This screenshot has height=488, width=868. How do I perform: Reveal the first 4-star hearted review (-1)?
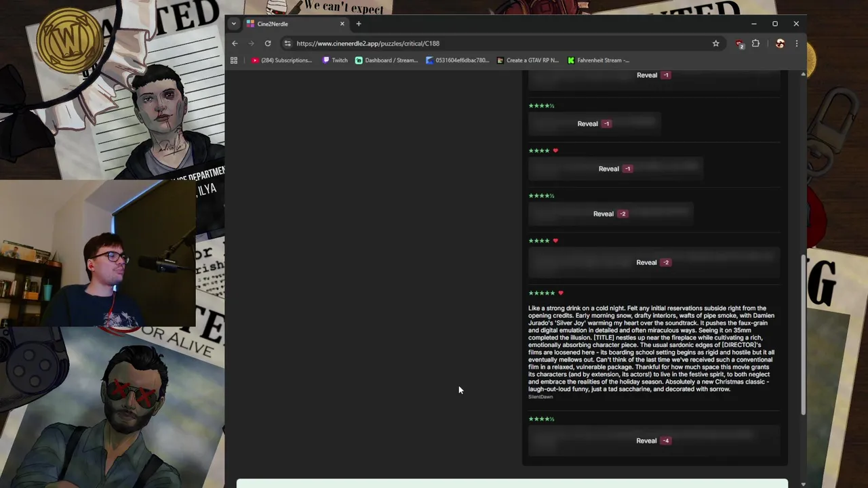point(616,169)
